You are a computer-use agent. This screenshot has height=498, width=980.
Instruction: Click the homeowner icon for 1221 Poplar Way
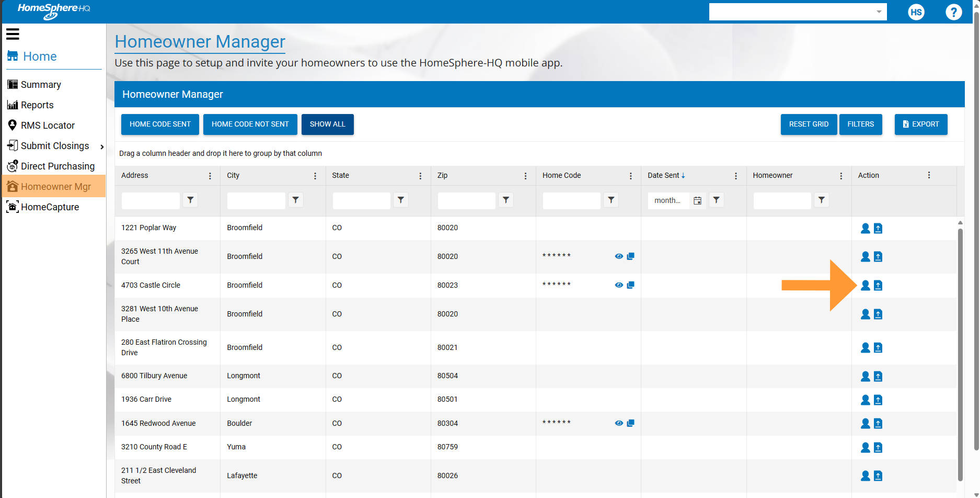[x=866, y=228]
